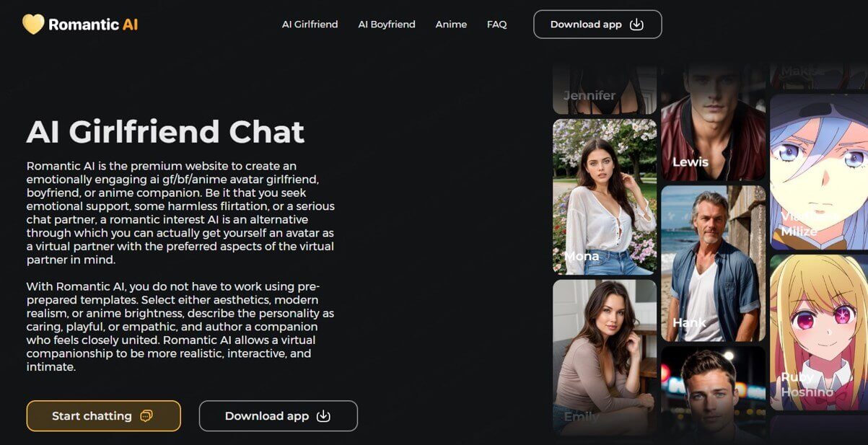
Task: Select the Emily character card
Action: 605,356
